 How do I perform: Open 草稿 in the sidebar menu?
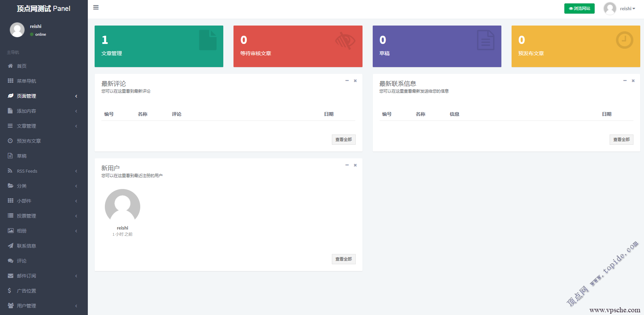(x=22, y=156)
